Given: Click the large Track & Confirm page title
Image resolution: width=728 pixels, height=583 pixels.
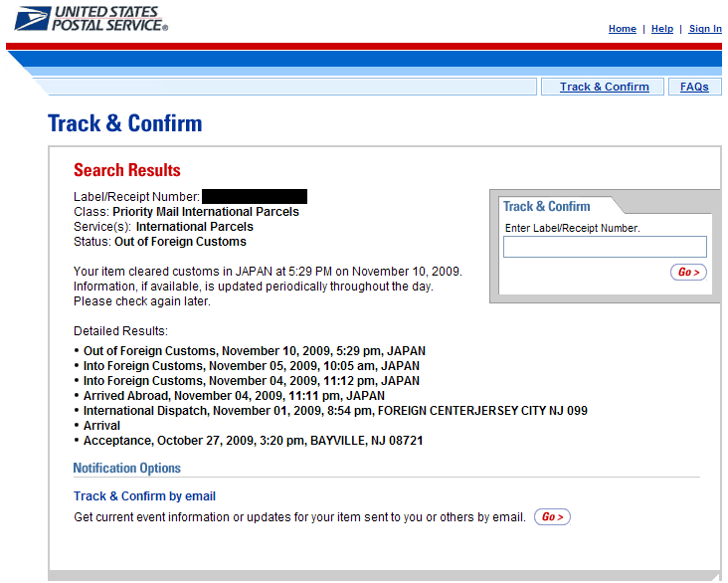Looking at the screenshot, I should pyautogui.click(x=125, y=123).
